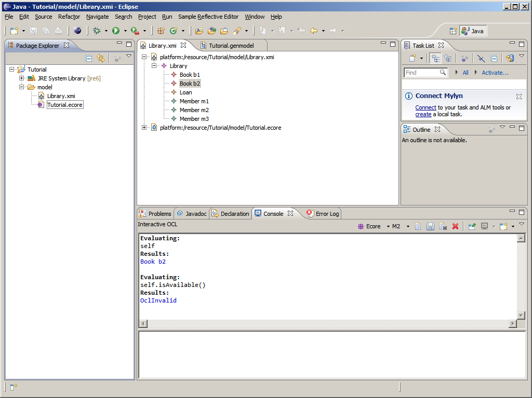Collapse the Library element node

point(154,66)
